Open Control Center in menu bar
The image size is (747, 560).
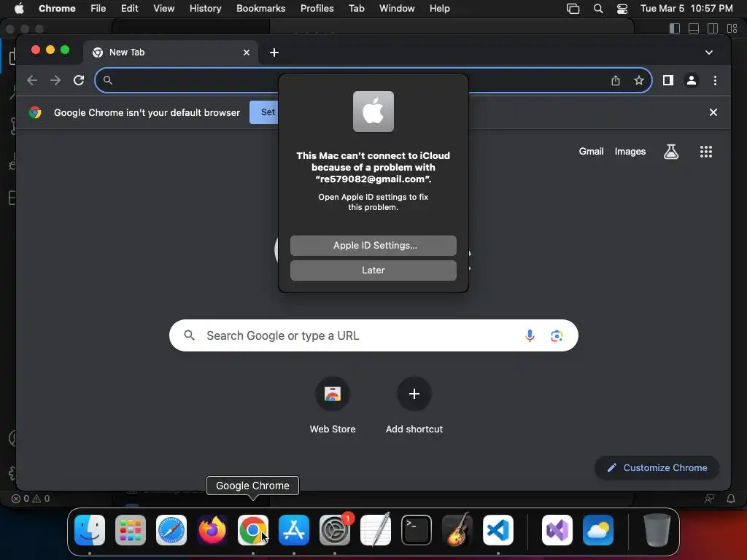pyautogui.click(x=622, y=9)
